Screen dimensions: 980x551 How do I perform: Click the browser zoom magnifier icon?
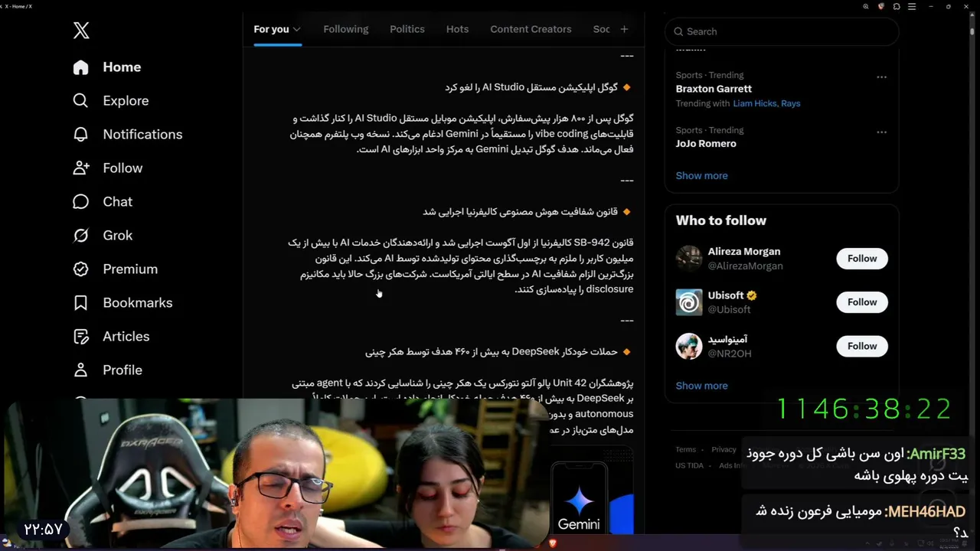(x=866, y=6)
